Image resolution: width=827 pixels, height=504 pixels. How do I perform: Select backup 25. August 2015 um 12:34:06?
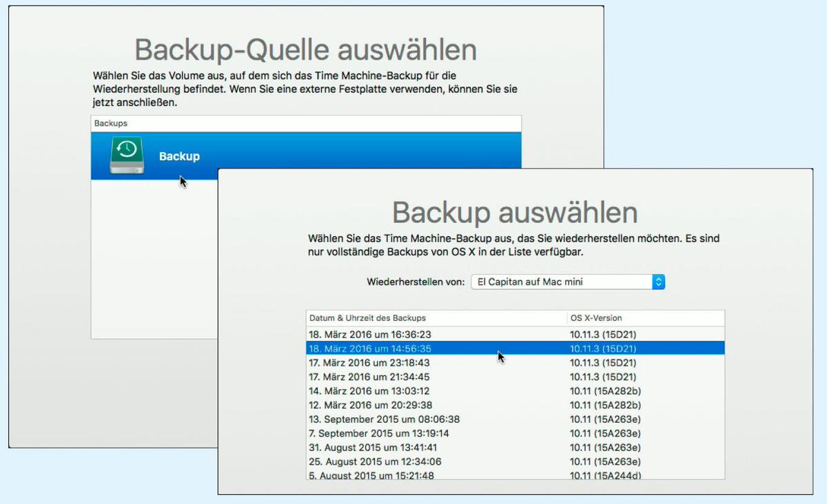(515, 461)
